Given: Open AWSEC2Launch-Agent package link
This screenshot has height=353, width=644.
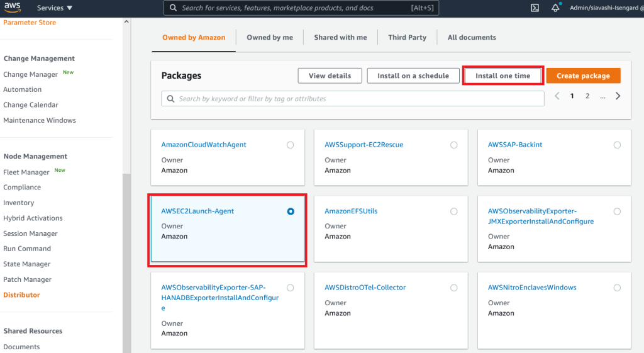Looking at the screenshot, I should tap(197, 211).
